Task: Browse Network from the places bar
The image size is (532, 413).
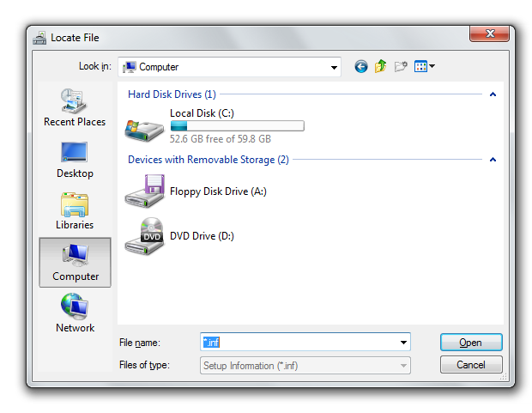Action: pos(75,313)
